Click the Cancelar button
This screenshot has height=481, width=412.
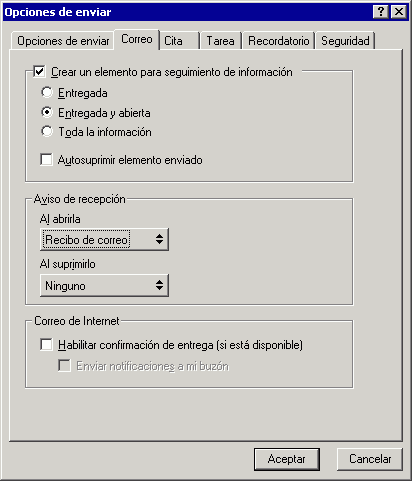pos(370,459)
